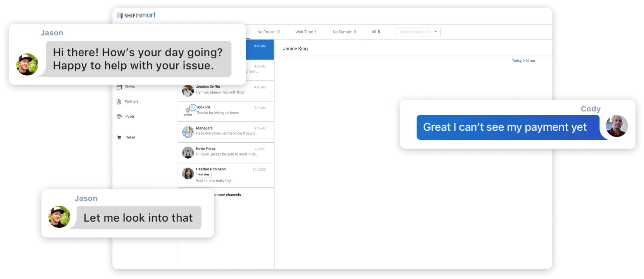Open Jessica Griffin's 'Can you please help' message
This screenshot has width=644, height=279.
coord(220,92)
